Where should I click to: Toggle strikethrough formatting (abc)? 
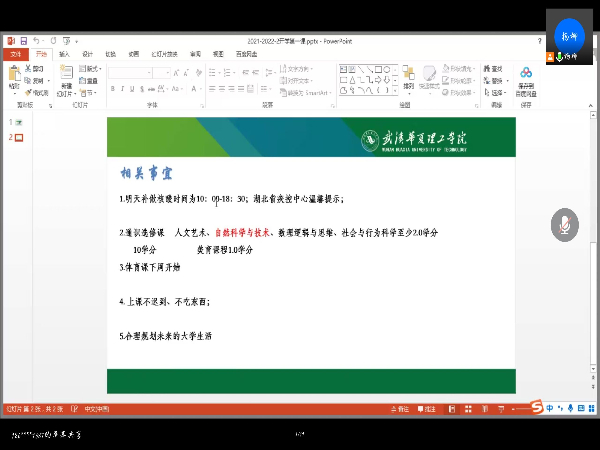(152, 89)
